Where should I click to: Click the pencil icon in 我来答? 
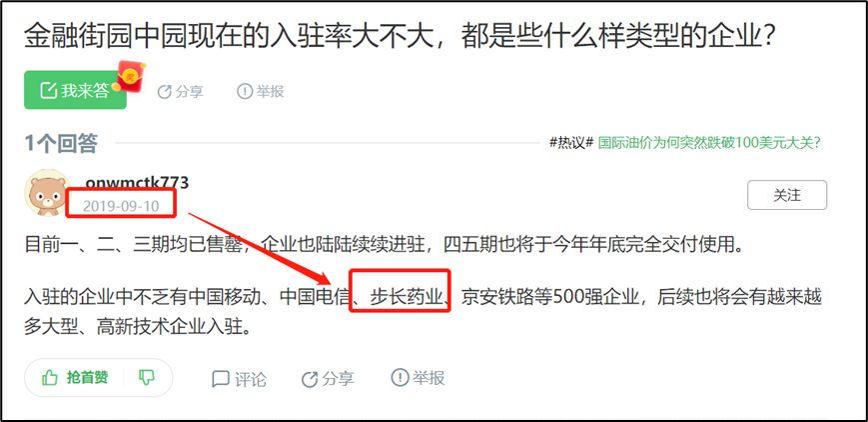pyautogui.click(x=49, y=90)
